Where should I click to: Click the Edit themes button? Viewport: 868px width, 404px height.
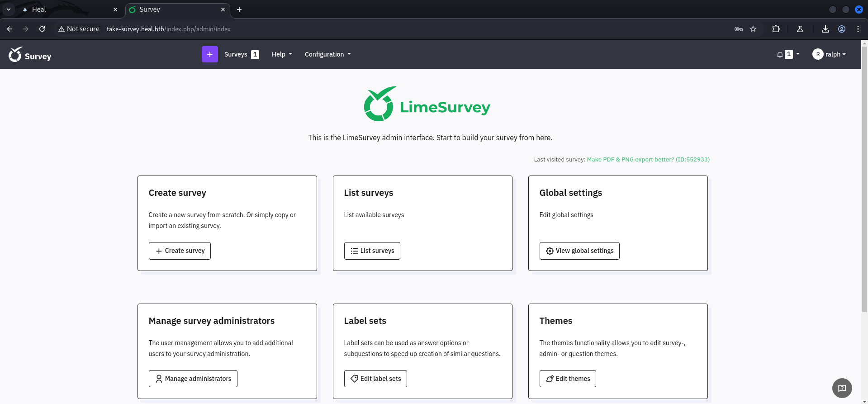[567, 379]
